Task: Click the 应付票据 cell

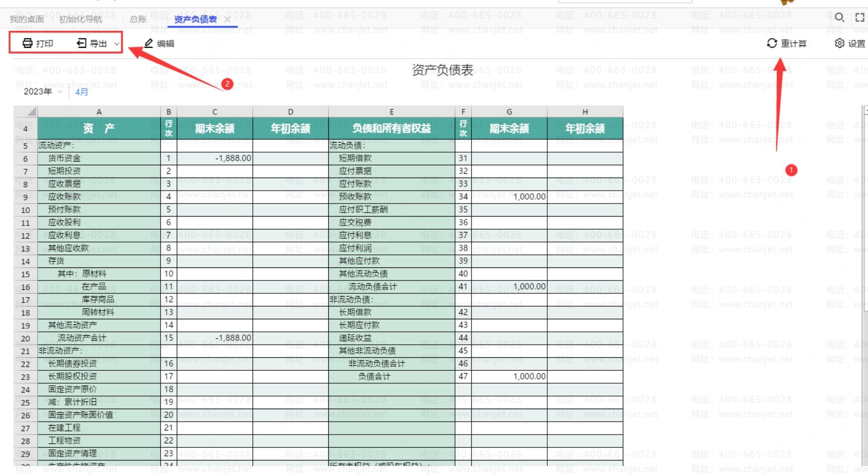Action: [392, 171]
